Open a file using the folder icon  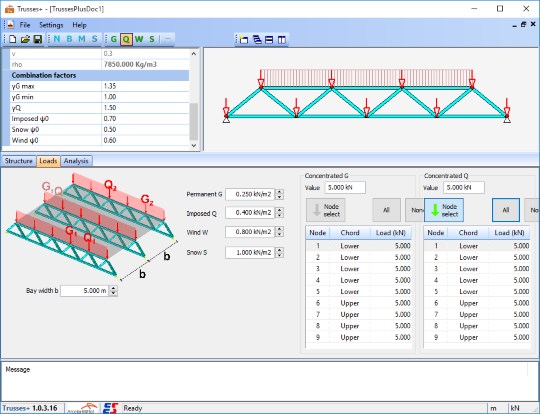[25, 39]
